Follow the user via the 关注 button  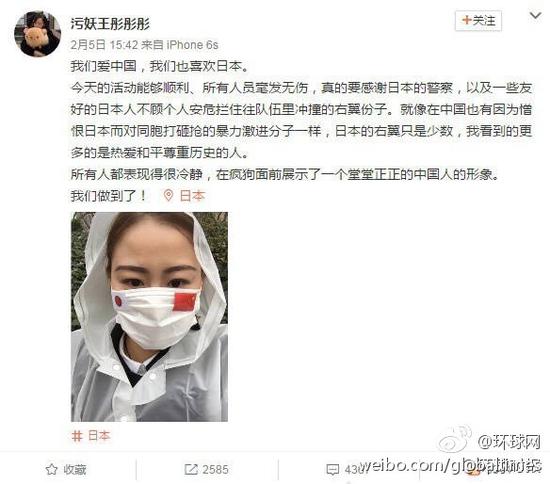[x=478, y=21]
